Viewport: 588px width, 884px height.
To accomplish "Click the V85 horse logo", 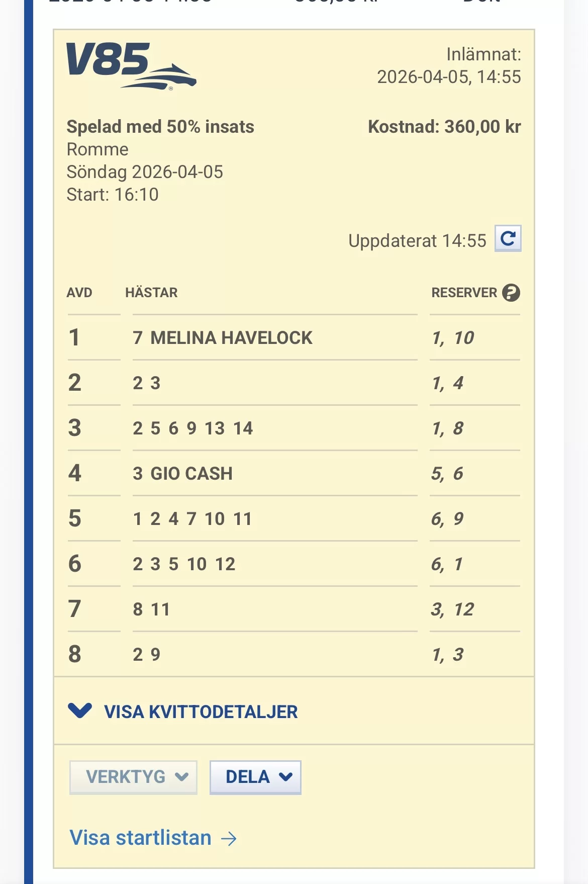I will pos(131,65).
